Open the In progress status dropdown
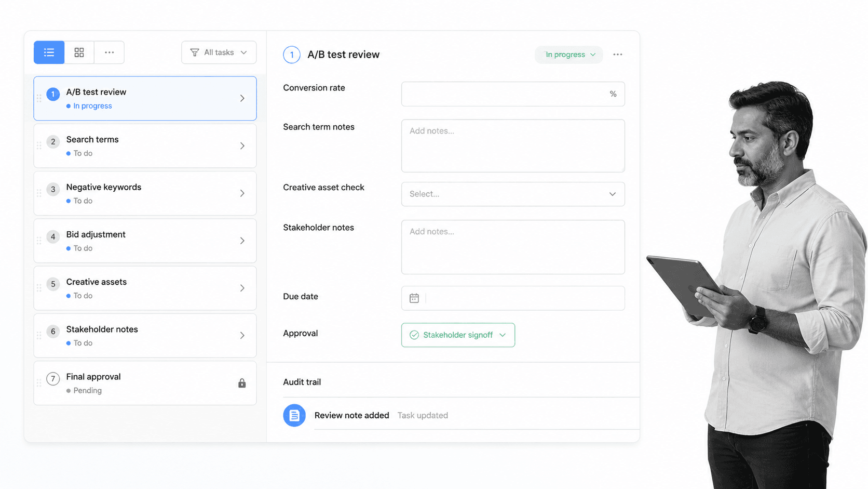Image resolution: width=868 pixels, height=489 pixels. (569, 55)
